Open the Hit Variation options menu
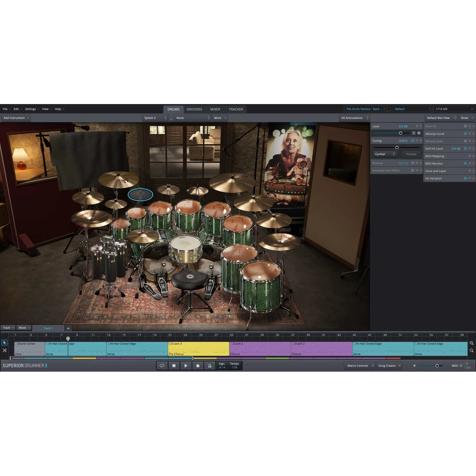 pyautogui.click(x=470, y=178)
